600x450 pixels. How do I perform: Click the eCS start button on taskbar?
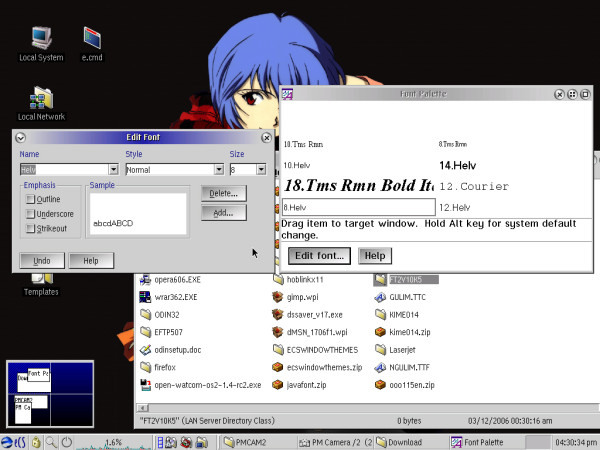14,441
